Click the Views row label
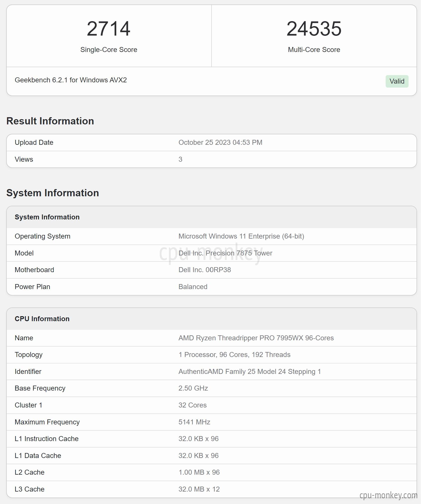Screen dimensions: 421x504 [24, 159]
